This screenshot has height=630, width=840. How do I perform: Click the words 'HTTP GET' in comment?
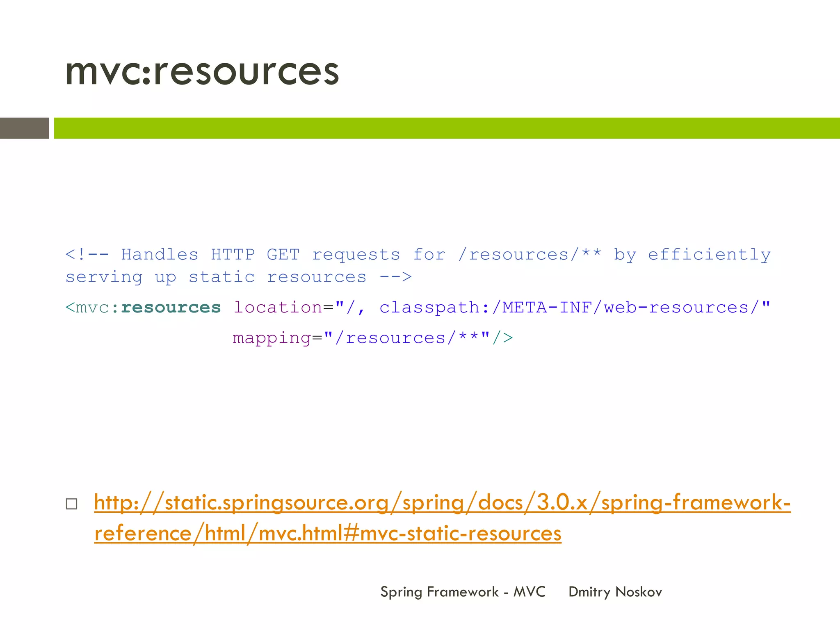pos(255,255)
